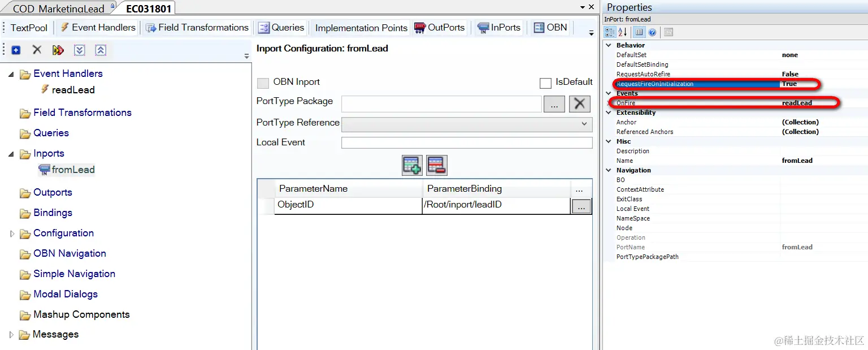Viewport: 868px width, 350px height.
Task: Expand the Messages tree node
Action: [x=11, y=335]
